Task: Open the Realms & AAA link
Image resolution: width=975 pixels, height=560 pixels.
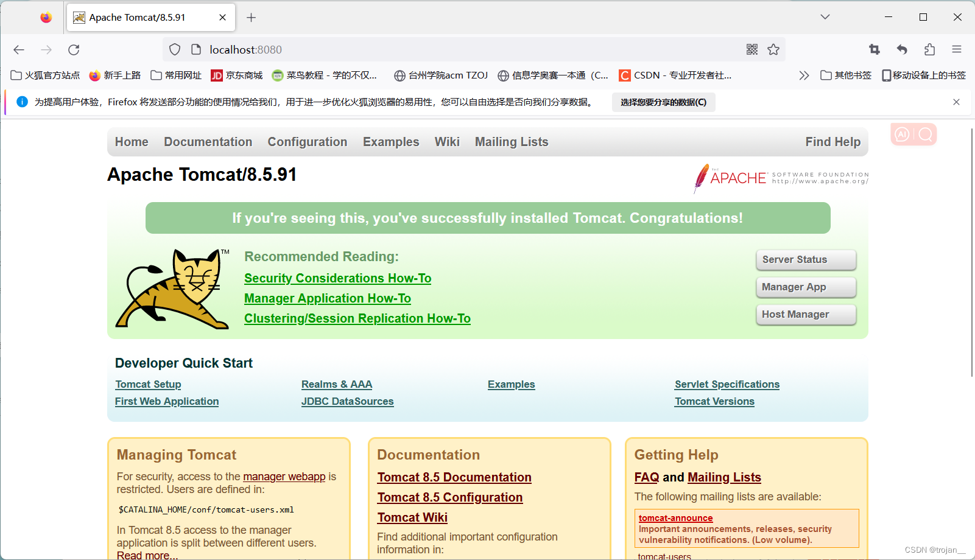Action: tap(337, 385)
